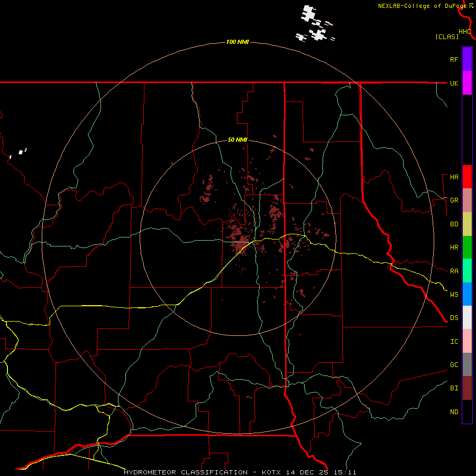Image resolution: width=476 pixels, height=476 pixels.
Task: Select the yellow BD legend swatch
Action: (467, 224)
